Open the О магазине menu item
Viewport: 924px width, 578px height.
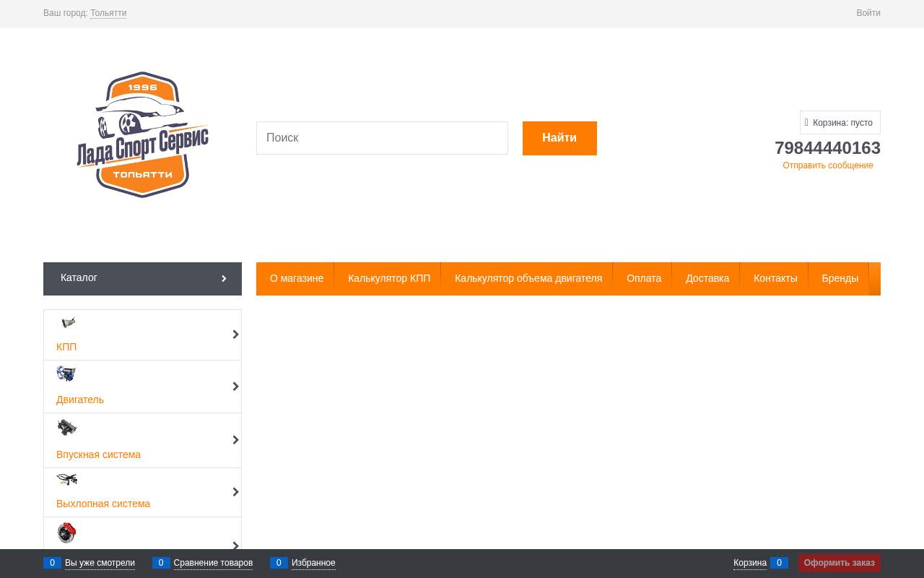coord(297,278)
